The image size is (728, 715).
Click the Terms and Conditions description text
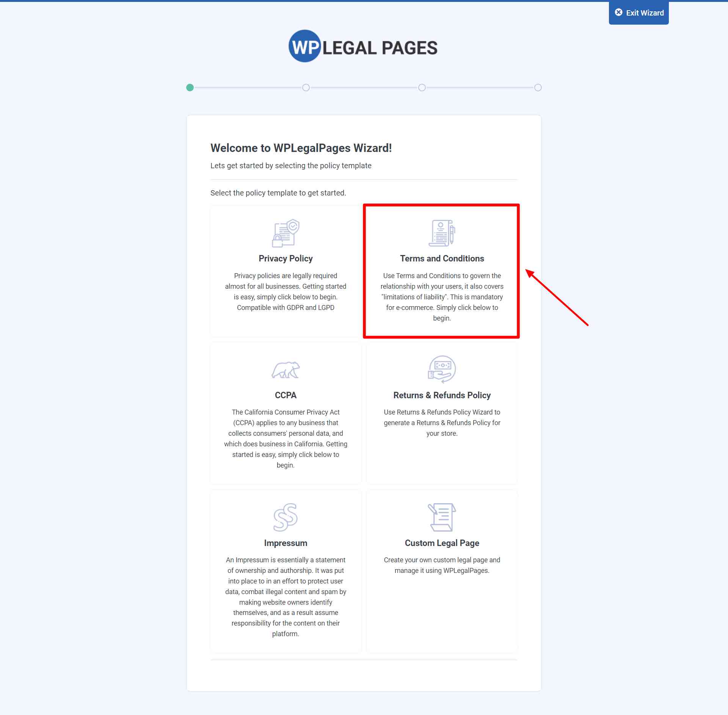pyautogui.click(x=442, y=297)
